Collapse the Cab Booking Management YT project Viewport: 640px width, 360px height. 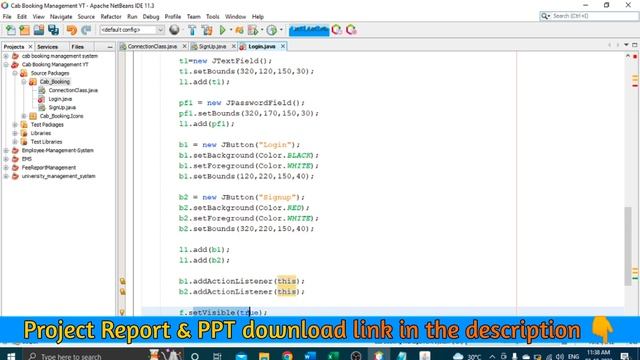[6, 64]
